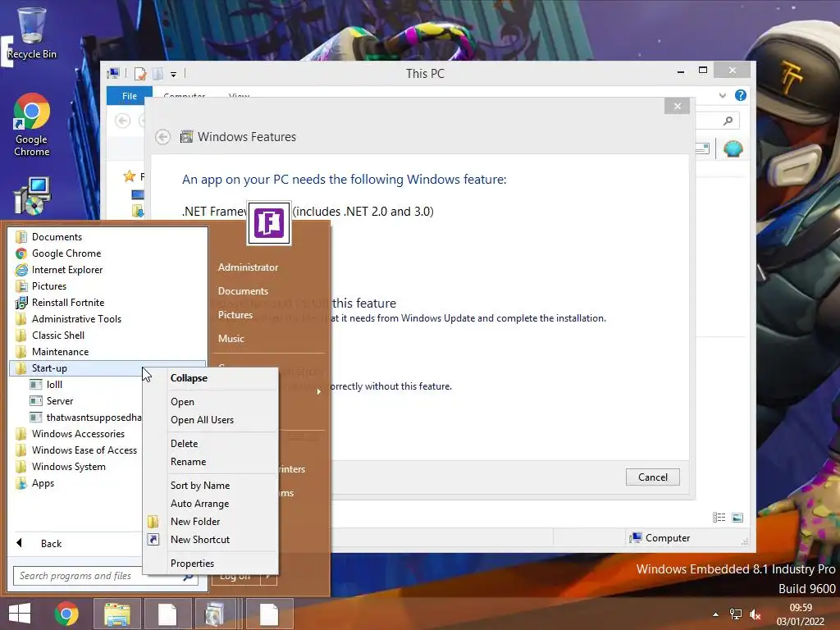This screenshot has width=840, height=630.
Task: Open File Explorer taskbar button
Action: click(117, 614)
